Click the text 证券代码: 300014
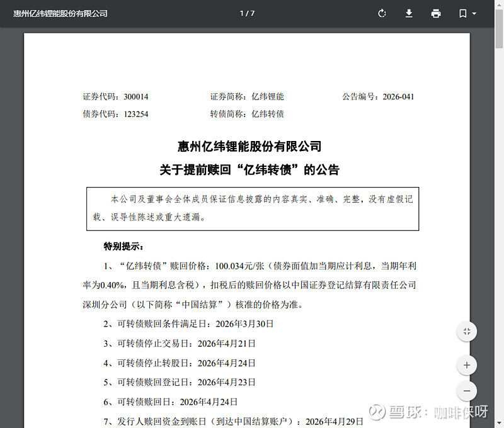 tap(115, 97)
